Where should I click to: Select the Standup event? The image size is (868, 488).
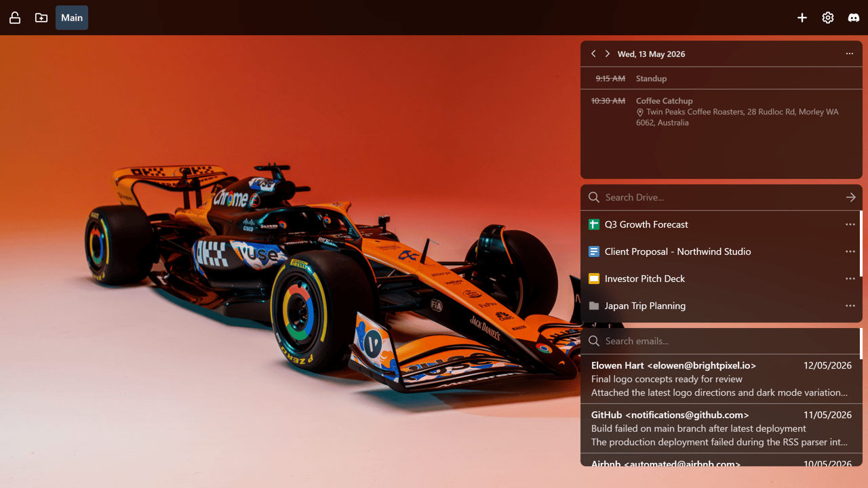pyautogui.click(x=722, y=79)
